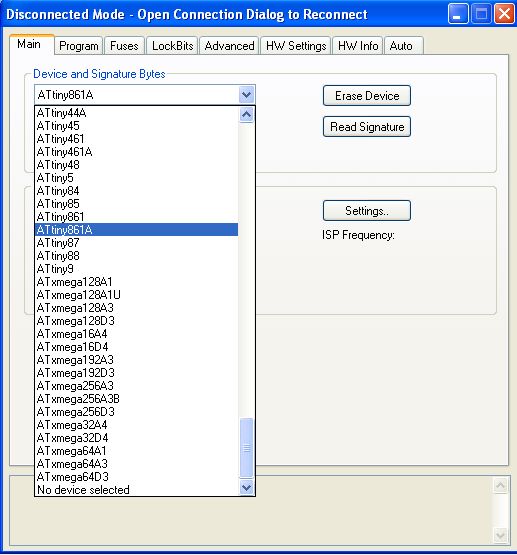Viewport: 517px width, 555px height.
Task: Choose ATtiny85 from the dropdown list
Action: [137, 204]
